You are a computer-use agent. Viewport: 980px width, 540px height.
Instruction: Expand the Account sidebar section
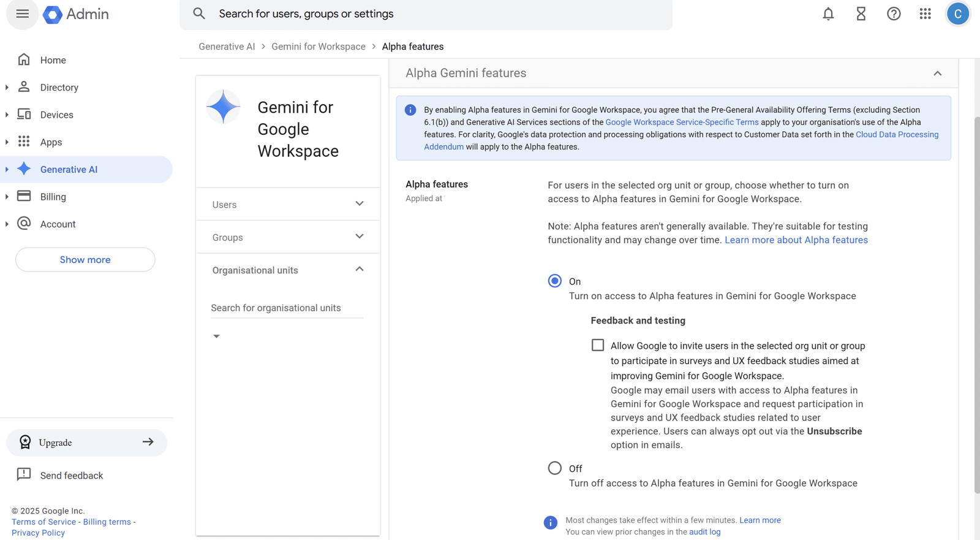coord(7,224)
